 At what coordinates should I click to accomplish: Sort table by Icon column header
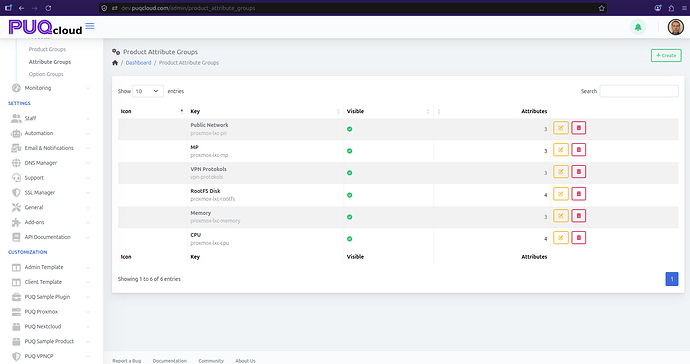[x=152, y=111]
